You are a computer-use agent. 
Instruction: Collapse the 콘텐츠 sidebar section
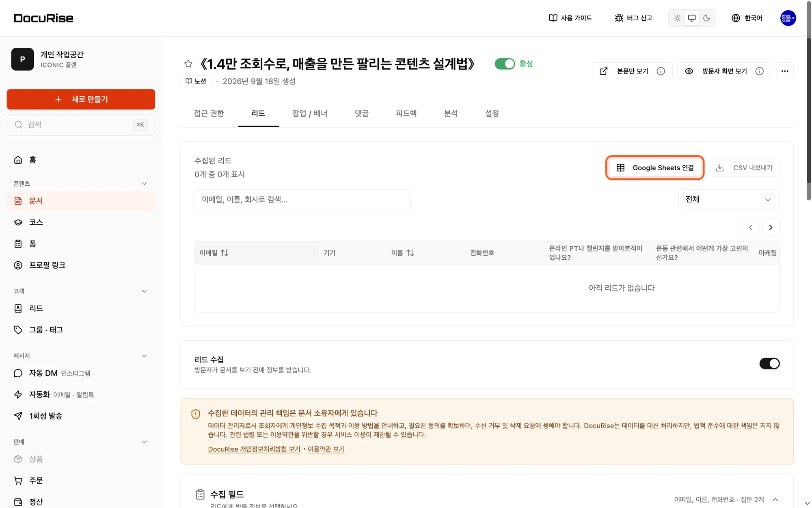coord(144,184)
